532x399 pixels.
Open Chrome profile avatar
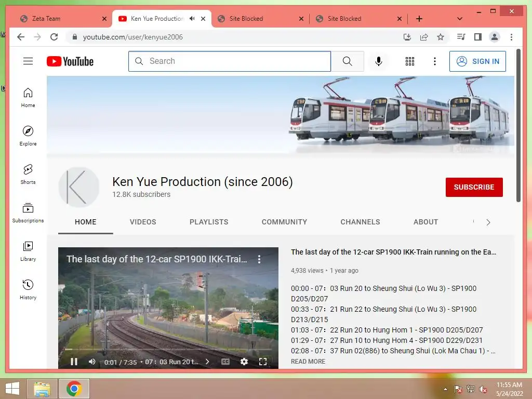click(x=495, y=37)
